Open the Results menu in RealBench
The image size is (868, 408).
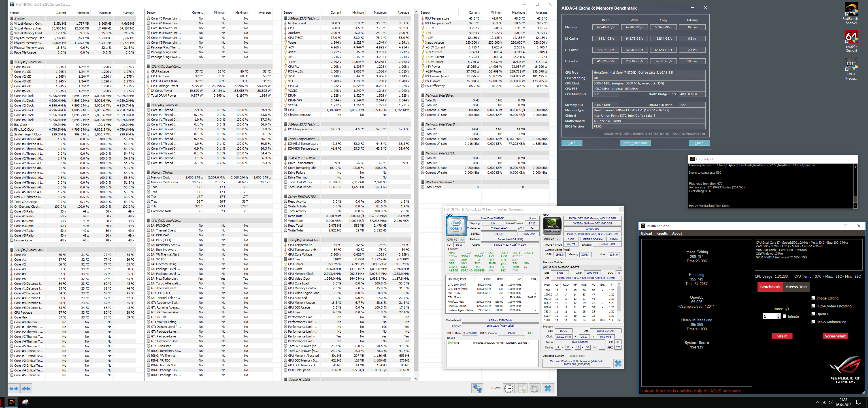(662, 233)
